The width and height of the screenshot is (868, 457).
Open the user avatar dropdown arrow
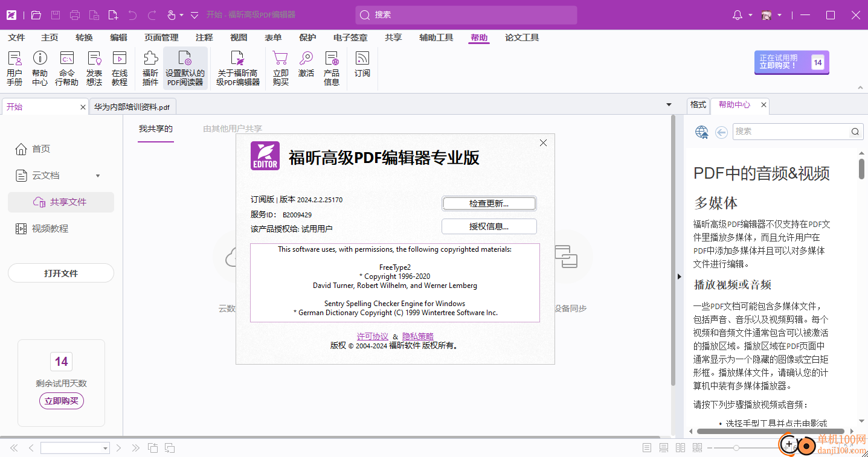(780, 15)
